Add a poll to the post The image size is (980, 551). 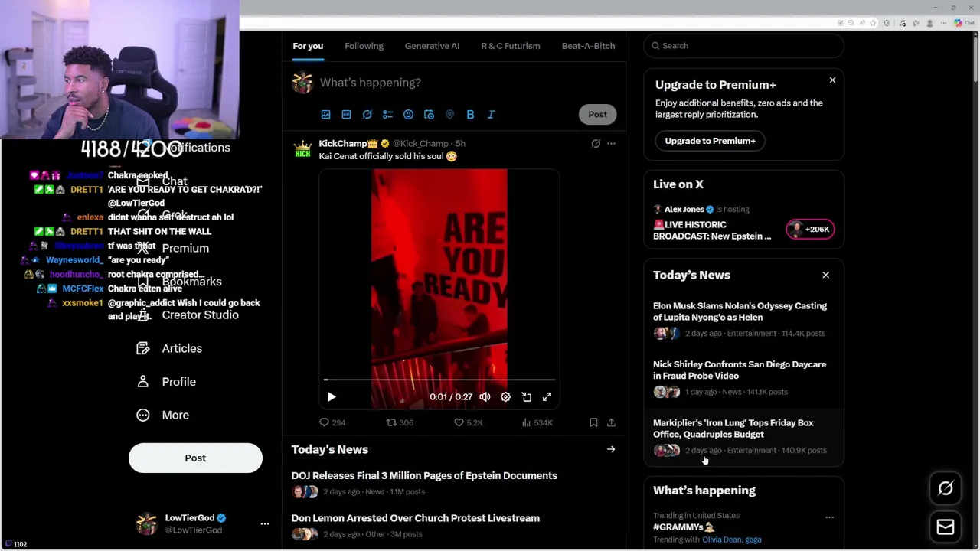point(387,115)
